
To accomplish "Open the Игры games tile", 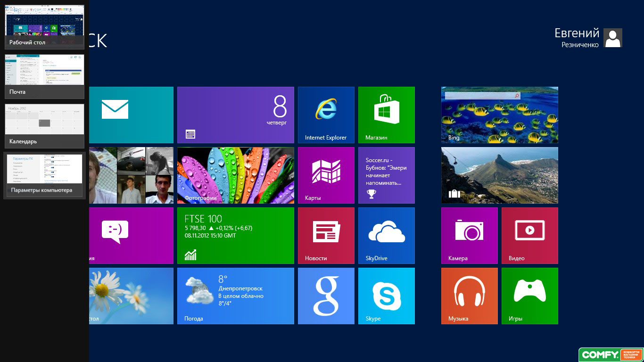I will click(x=530, y=296).
